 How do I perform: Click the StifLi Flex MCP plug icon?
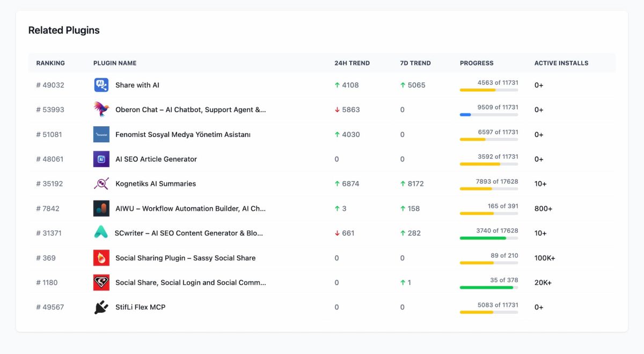point(101,307)
